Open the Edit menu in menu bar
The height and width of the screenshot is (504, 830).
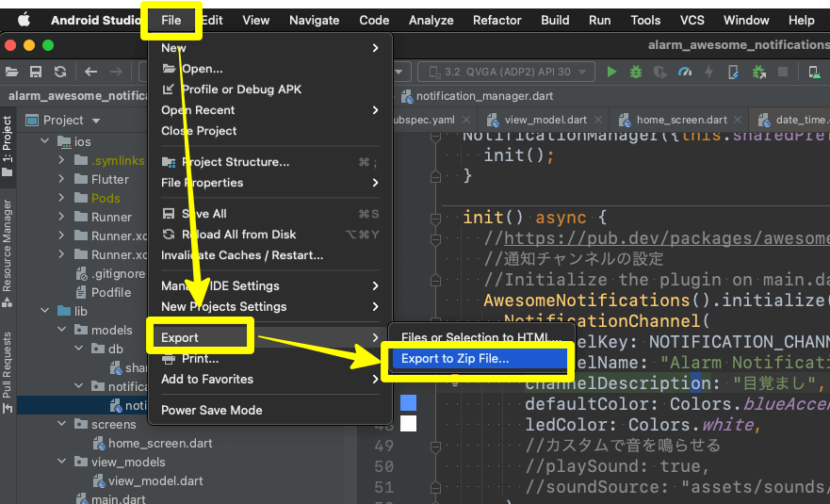212,20
